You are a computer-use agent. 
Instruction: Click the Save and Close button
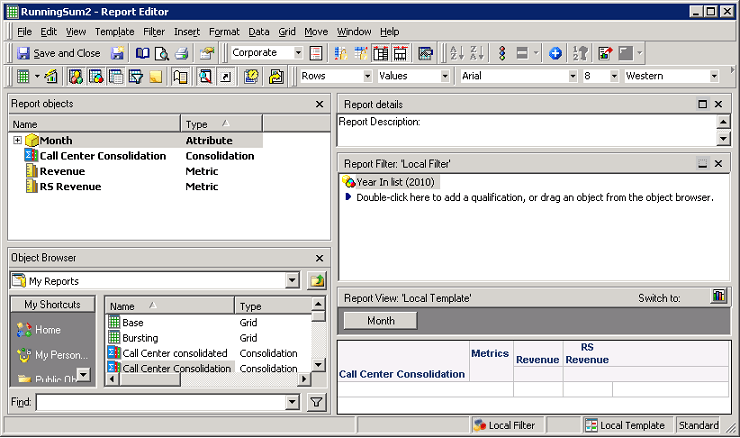58,53
